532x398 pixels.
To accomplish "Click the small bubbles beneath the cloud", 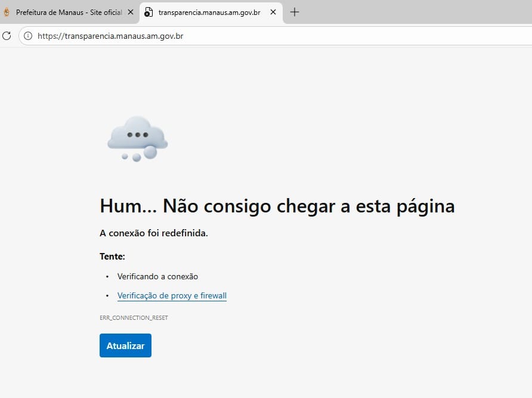I will pos(138,156).
